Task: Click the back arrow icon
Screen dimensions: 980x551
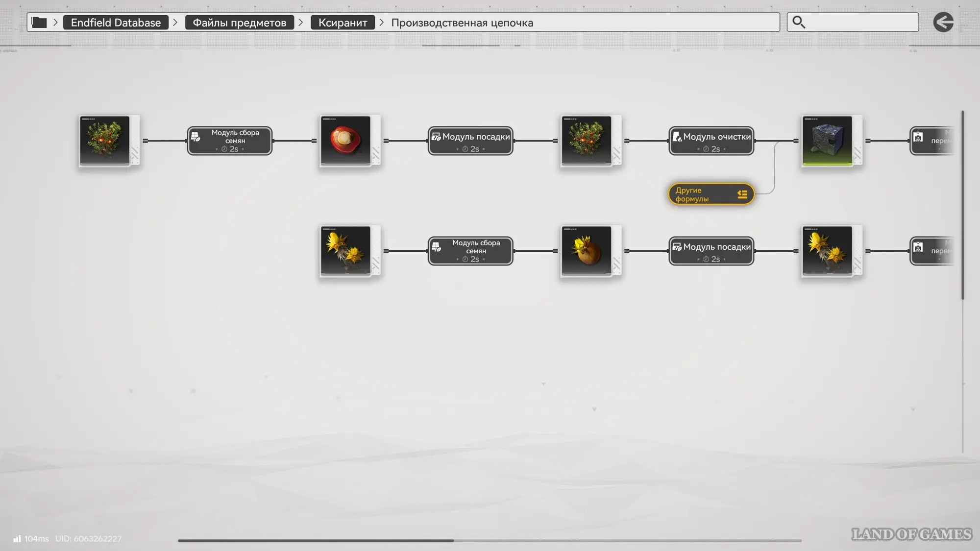Action: point(943,22)
